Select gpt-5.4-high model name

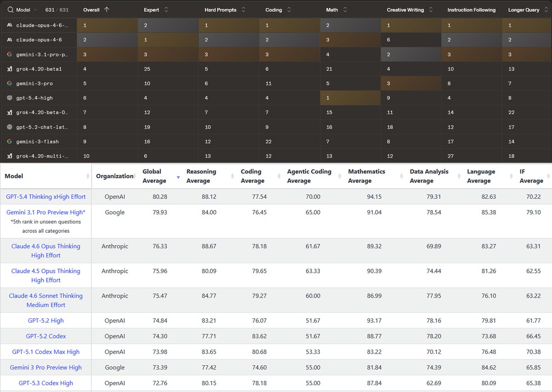[x=35, y=98]
